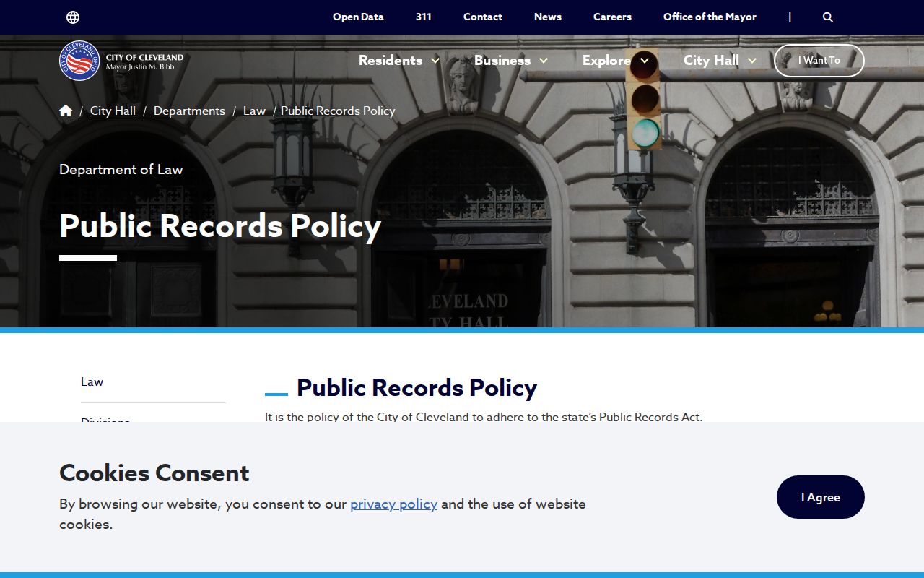Open the 311 link
Image resolution: width=924 pixels, height=578 pixels.
tap(424, 17)
